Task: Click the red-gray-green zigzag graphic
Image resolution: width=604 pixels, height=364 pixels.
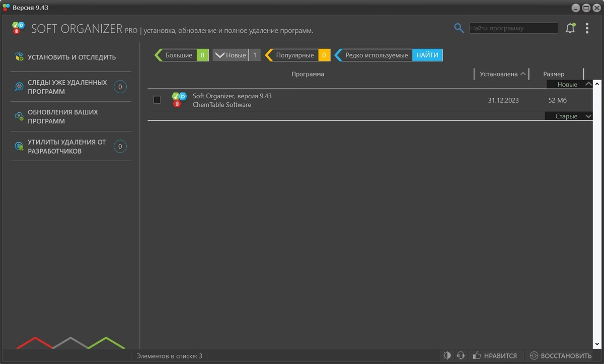Action: 70,343
